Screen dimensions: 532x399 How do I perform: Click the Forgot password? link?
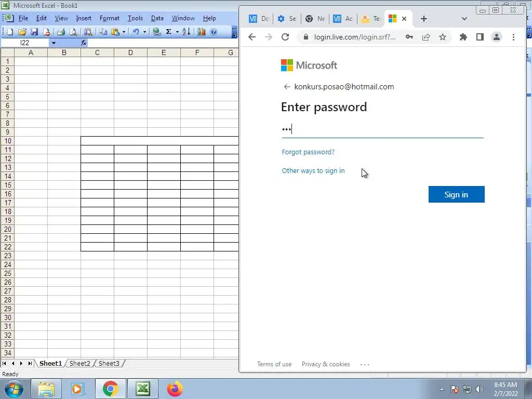pos(308,152)
